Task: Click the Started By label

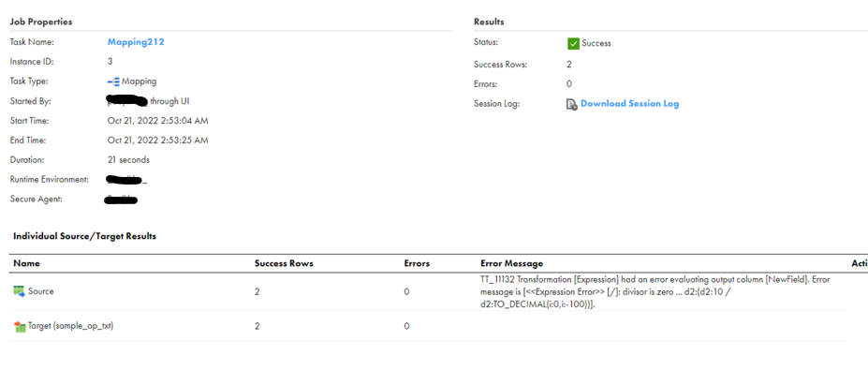Action: click(31, 101)
